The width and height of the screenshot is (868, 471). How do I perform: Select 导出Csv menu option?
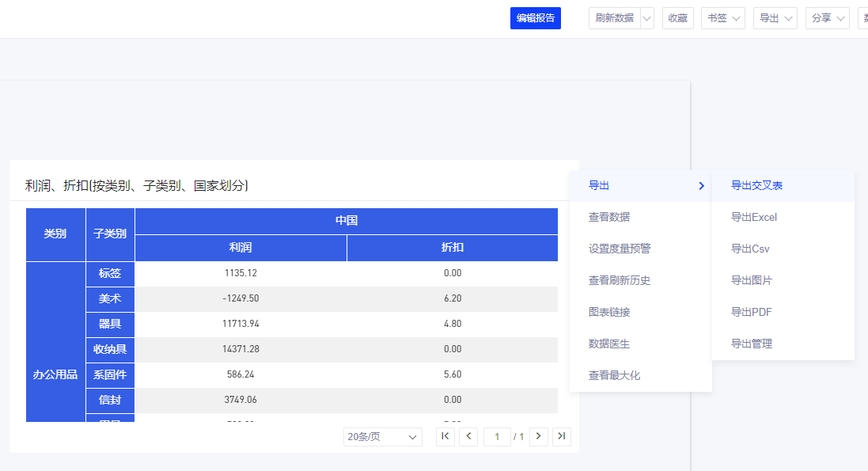[x=750, y=249]
